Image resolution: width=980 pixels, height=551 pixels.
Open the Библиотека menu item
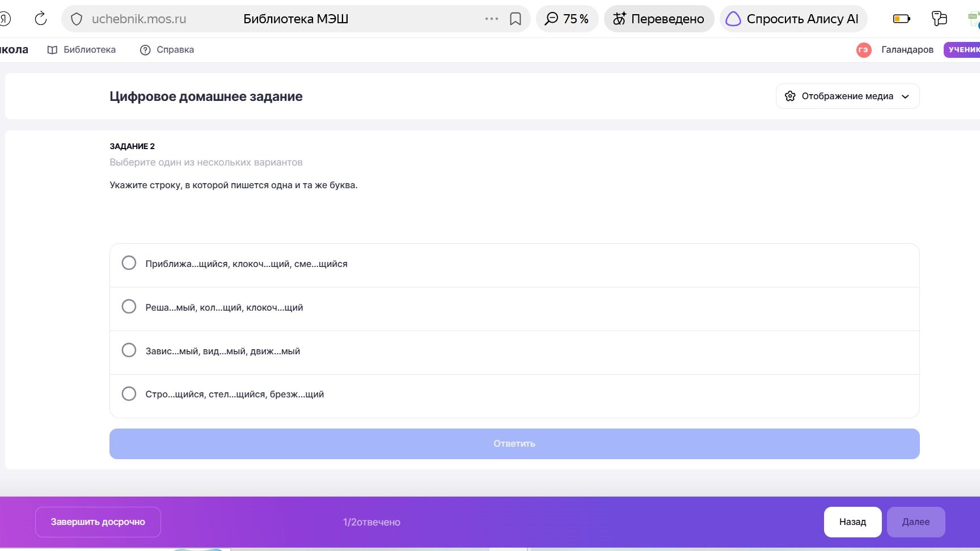coord(82,50)
